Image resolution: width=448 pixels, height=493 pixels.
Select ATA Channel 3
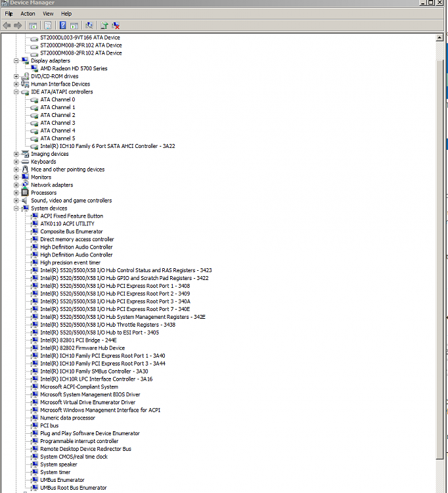click(58, 123)
